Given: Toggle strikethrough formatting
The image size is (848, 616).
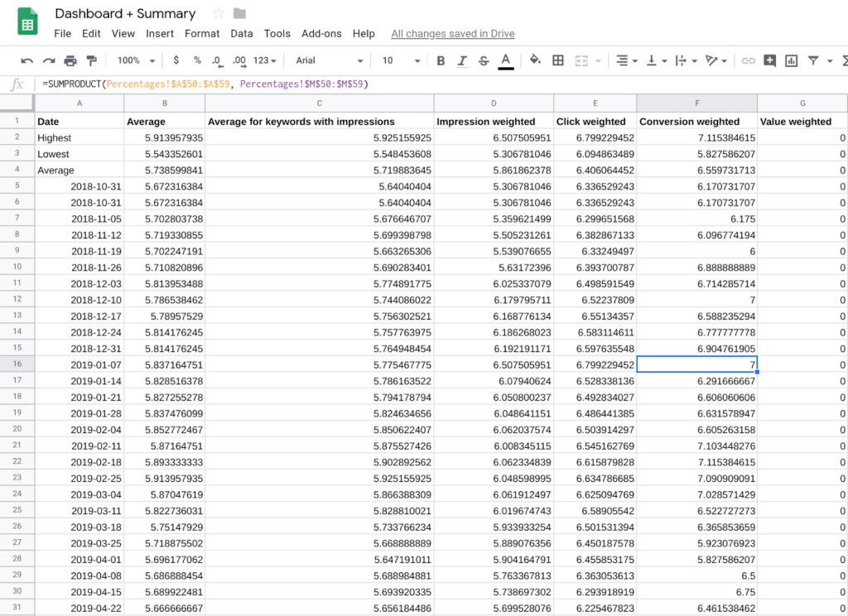Looking at the screenshot, I should click(484, 60).
